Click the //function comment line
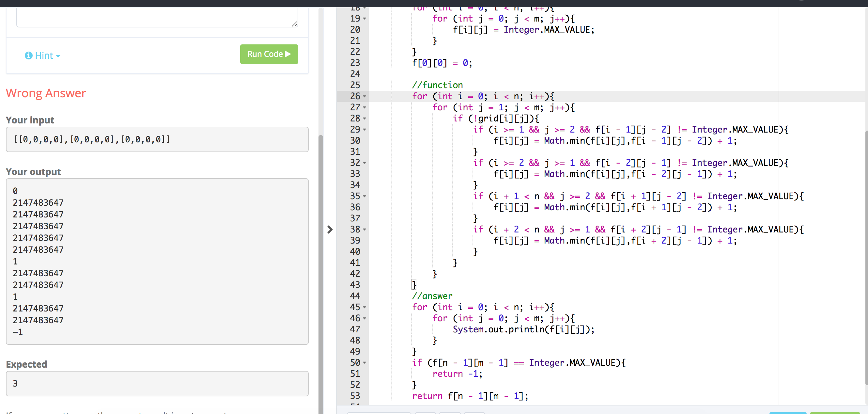This screenshot has height=414, width=868. 437,85
